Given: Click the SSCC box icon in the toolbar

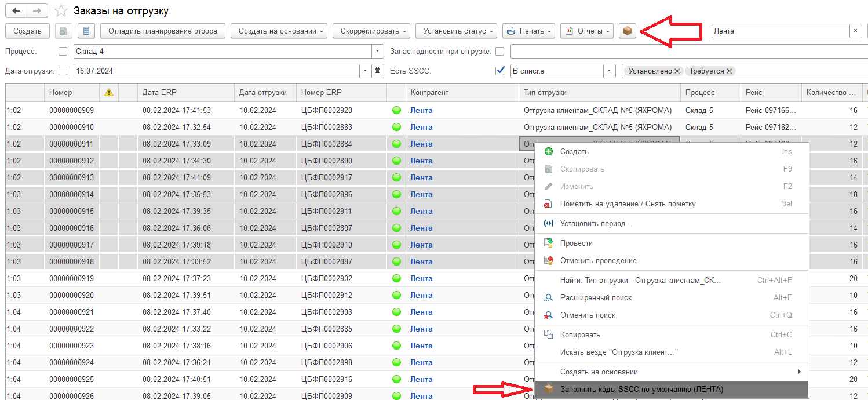Looking at the screenshot, I should point(627,31).
